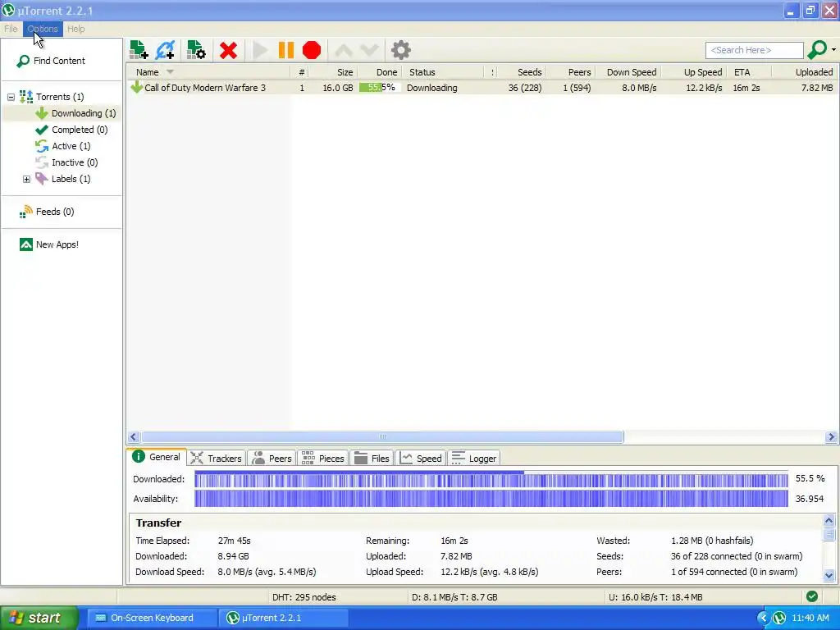Click the Move Down Queue arrow
This screenshot has width=840, height=630.
click(370, 50)
